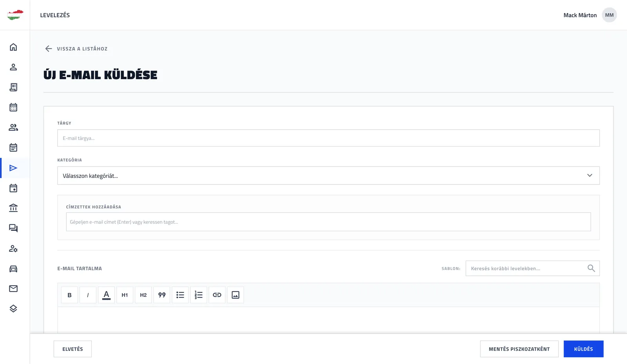This screenshot has width=627, height=364.
Task: Click the Mack Márton user name
Action: coord(580,15)
